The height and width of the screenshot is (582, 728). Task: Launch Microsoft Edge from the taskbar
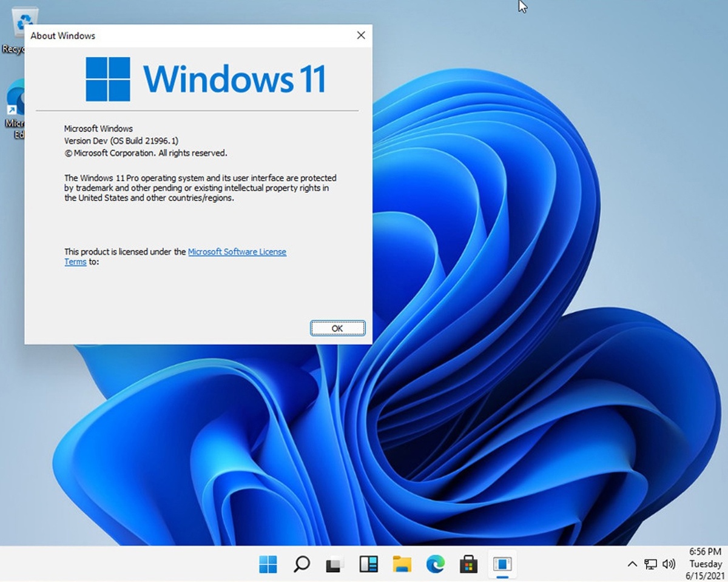point(434,564)
